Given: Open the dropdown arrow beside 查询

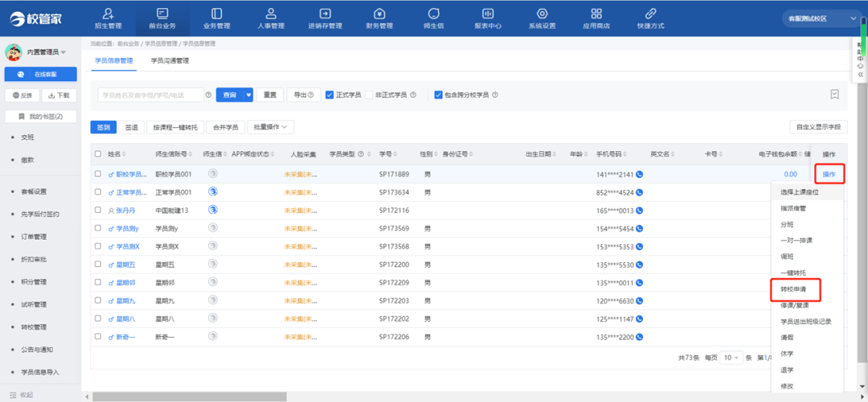Looking at the screenshot, I should click(248, 95).
